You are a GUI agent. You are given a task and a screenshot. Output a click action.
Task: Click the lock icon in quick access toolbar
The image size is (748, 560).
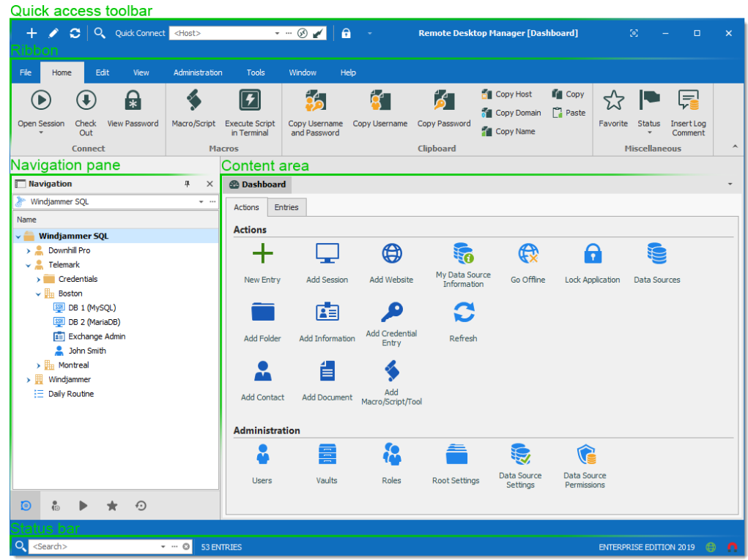tap(346, 33)
